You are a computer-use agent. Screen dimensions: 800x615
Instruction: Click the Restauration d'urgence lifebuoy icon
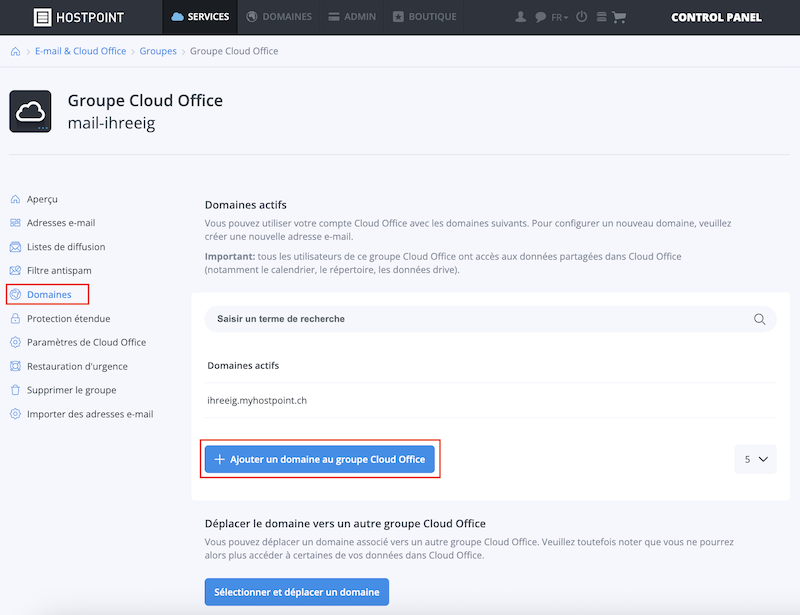click(15, 366)
